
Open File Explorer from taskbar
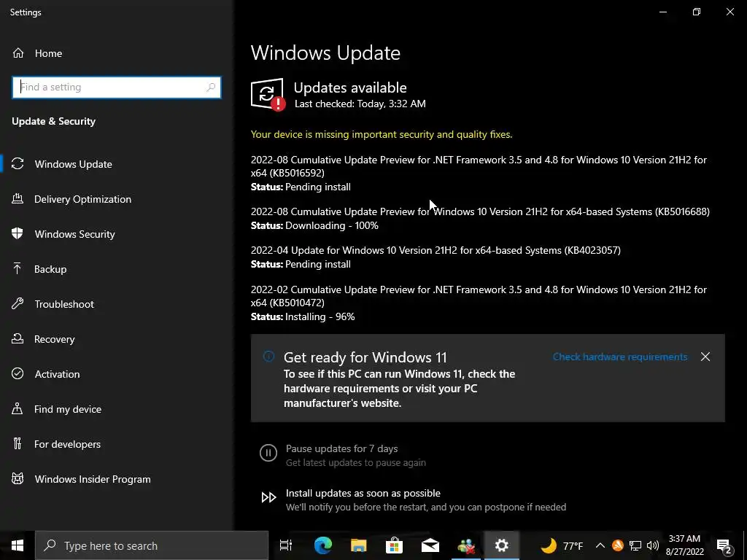[x=358, y=545]
